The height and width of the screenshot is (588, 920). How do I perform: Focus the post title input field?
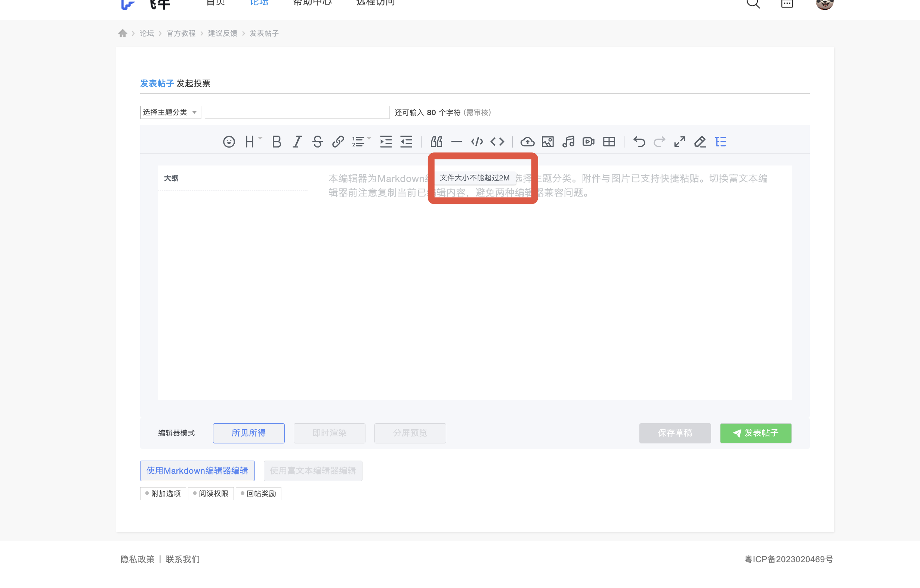[x=297, y=112]
